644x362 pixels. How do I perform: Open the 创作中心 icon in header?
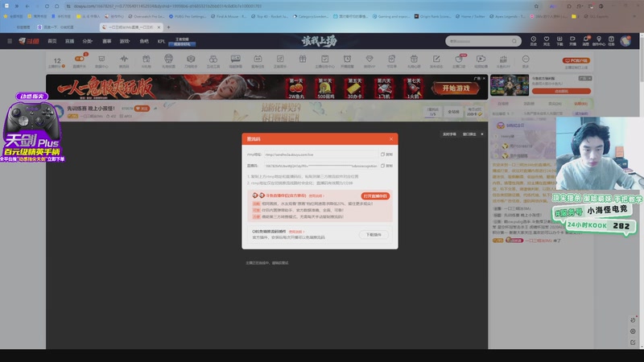click(x=599, y=41)
